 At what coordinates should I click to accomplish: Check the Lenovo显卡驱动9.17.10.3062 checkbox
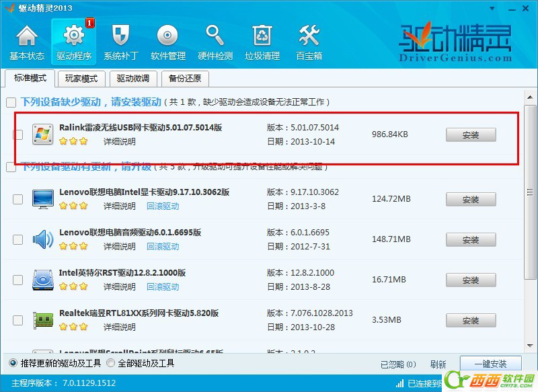point(18,199)
